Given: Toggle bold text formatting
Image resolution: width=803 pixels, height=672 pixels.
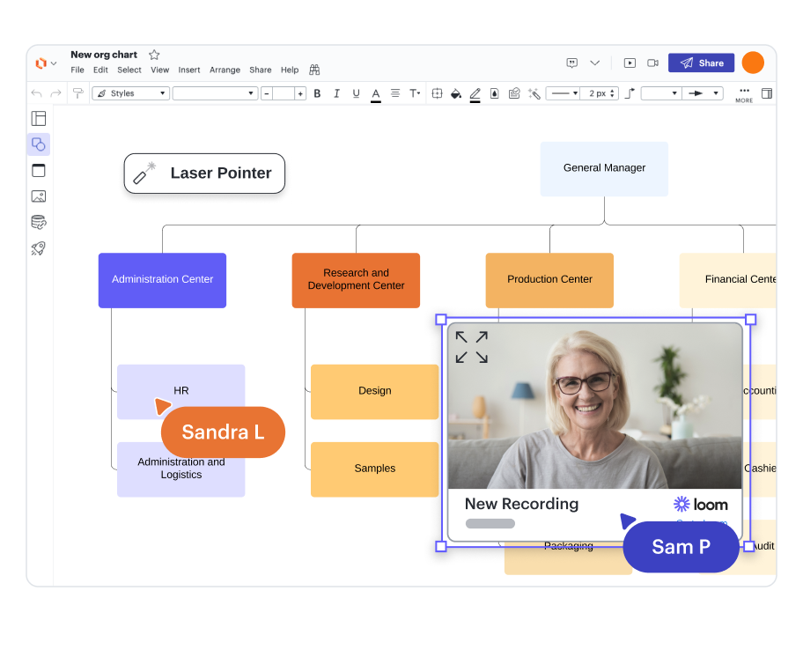Looking at the screenshot, I should coord(317,93).
